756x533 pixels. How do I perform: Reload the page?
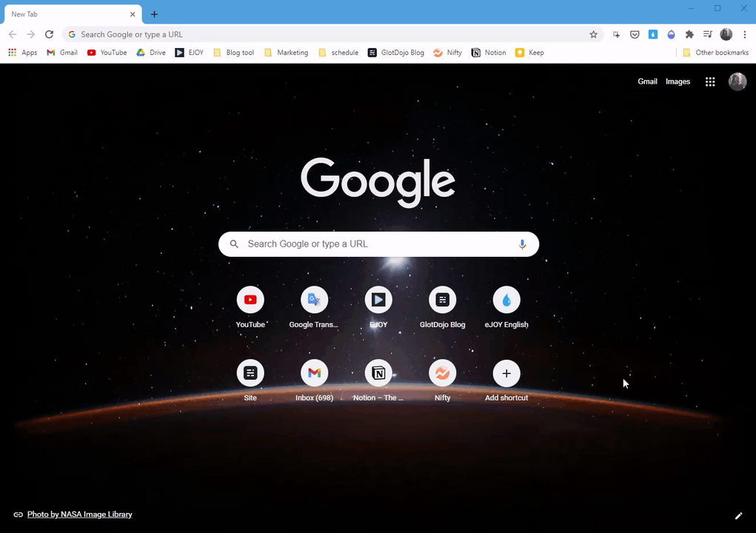pyautogui.click(x=49, y=34)
